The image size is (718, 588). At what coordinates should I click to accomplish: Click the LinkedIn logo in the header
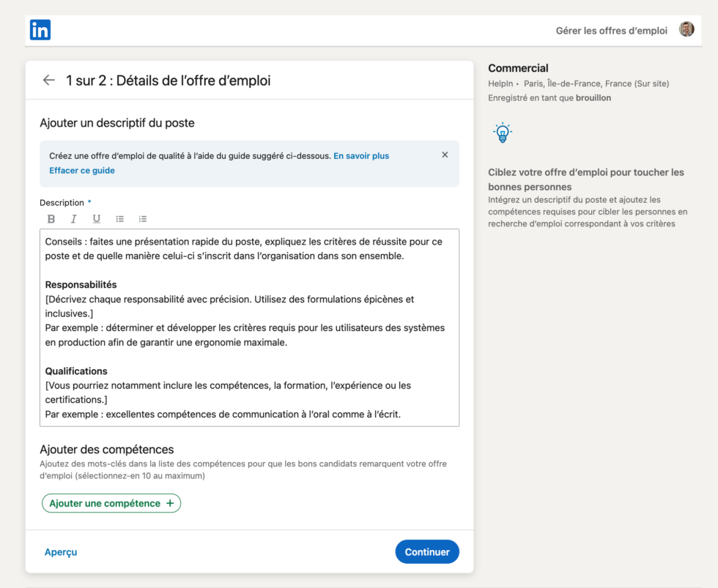tap(40, 29)
